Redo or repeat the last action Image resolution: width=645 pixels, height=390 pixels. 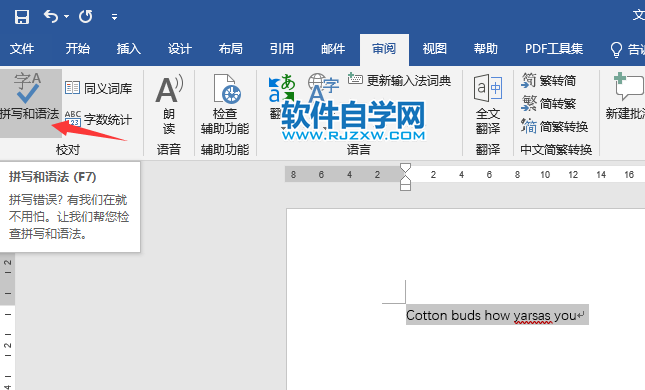[x=86, y=16]
